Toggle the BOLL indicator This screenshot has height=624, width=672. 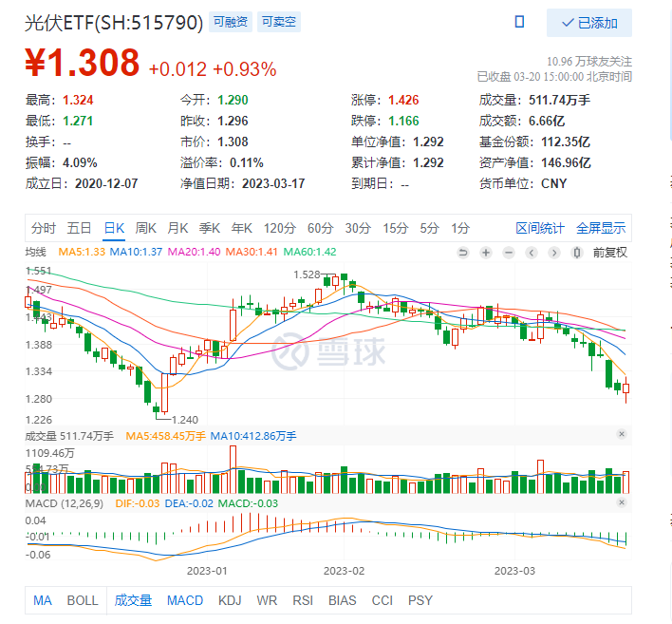83,600
